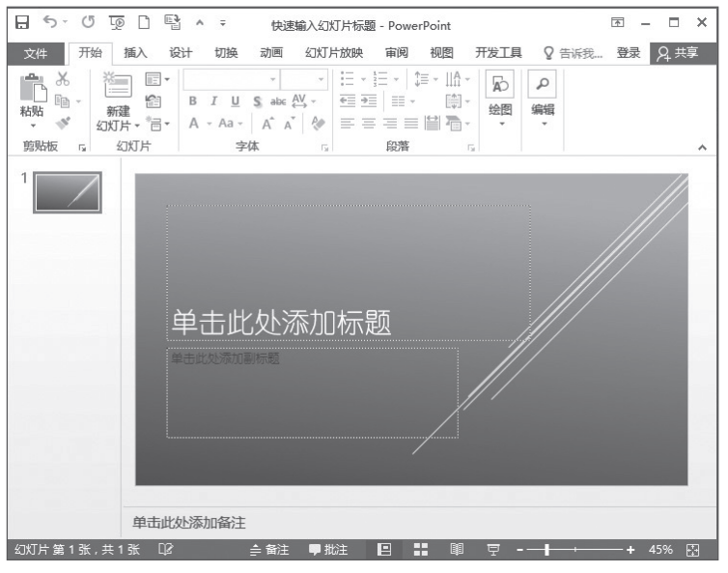
Task: Fit slide to current window icon
Action: (x=692, y=550)
